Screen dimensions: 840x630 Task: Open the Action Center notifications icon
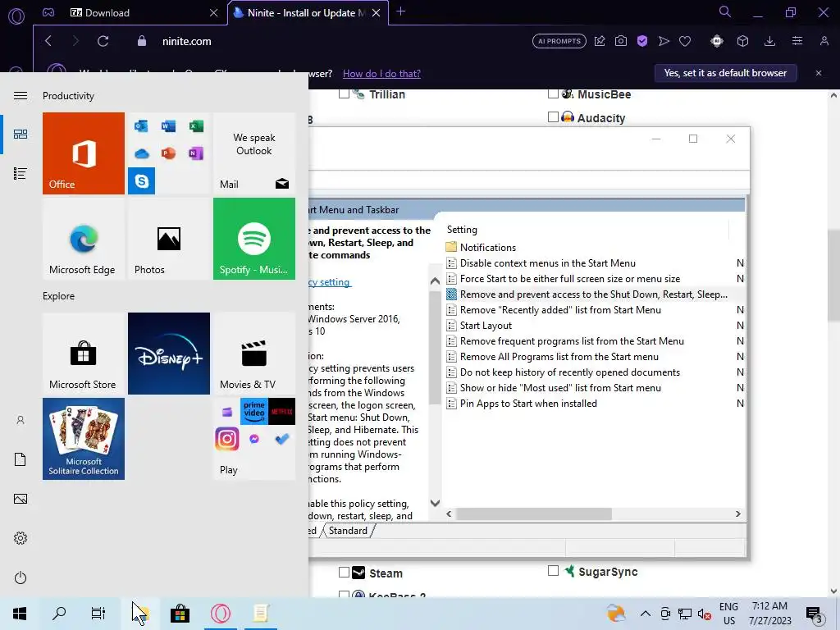[x=815, y=614]
